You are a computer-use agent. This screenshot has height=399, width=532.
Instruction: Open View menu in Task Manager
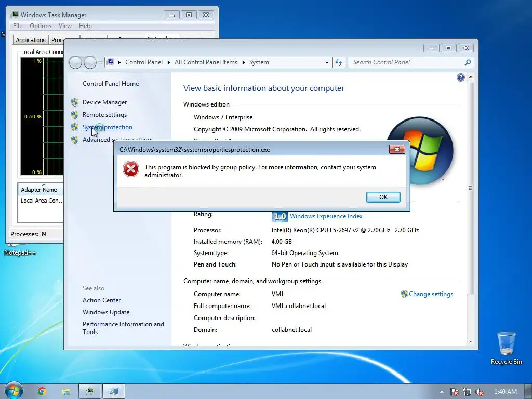click(x=65, y=26)
